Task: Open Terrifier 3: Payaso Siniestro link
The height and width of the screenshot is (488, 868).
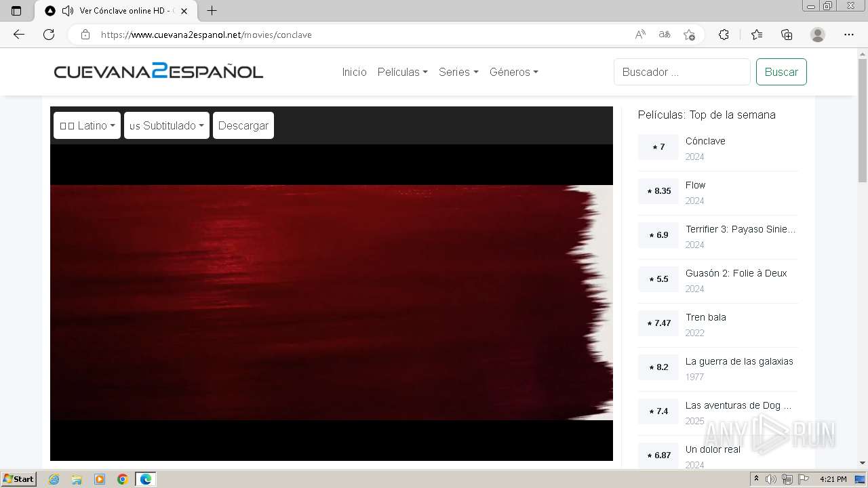Action: [x=741, y=229]
